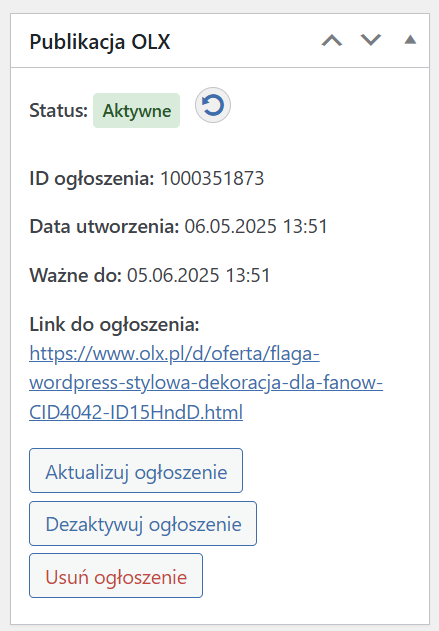The image size is (439, 631).
Task: Click Aktualizuj ogłoszenie button
Action: pyautogui.click(x=136, y=470)
